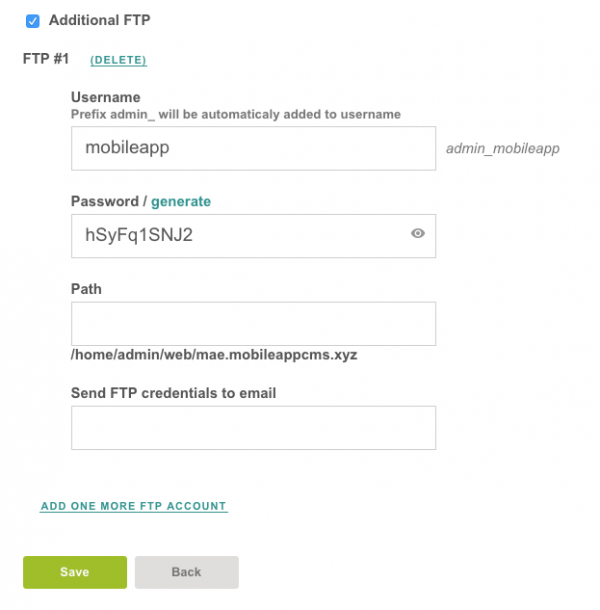The height and width of the screenshot is (610, 600).
Task: Focus the Username input field
Action: pyautogui.click(x=253, y=148)
